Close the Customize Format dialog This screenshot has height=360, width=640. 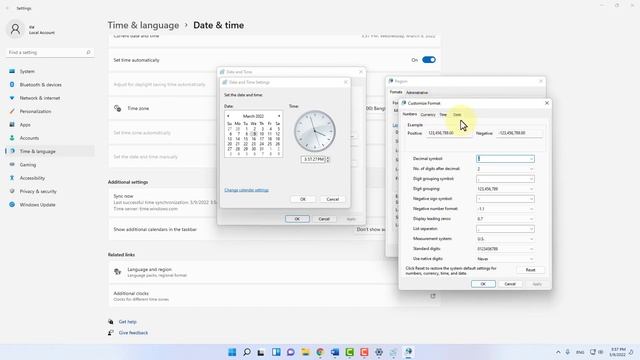click(547, 103)
